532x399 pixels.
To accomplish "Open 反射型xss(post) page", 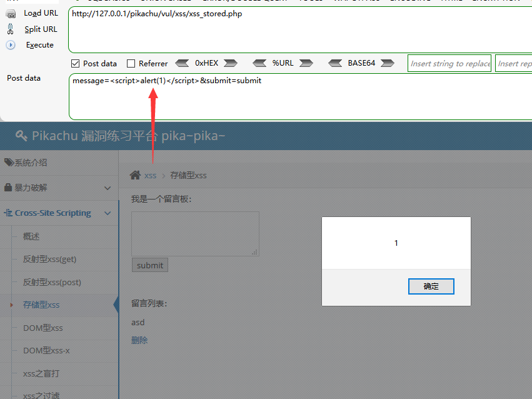I will point(52,282).
